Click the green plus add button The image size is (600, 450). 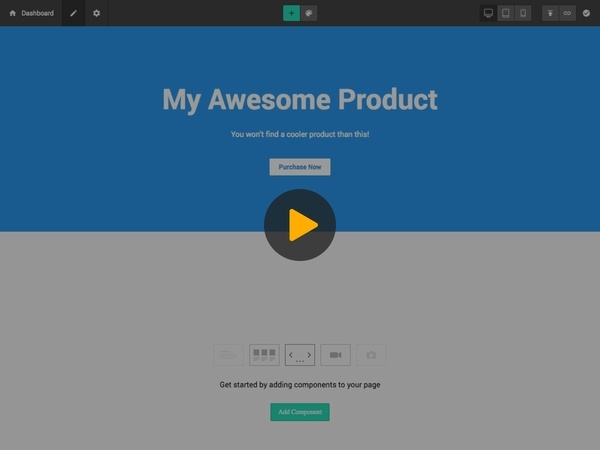tap(291, 13)
